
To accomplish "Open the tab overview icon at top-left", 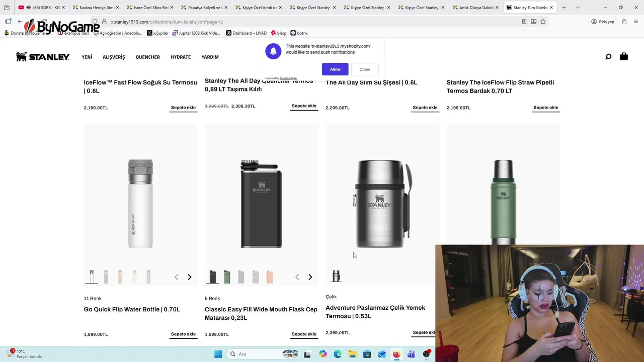I will (7, 8).
